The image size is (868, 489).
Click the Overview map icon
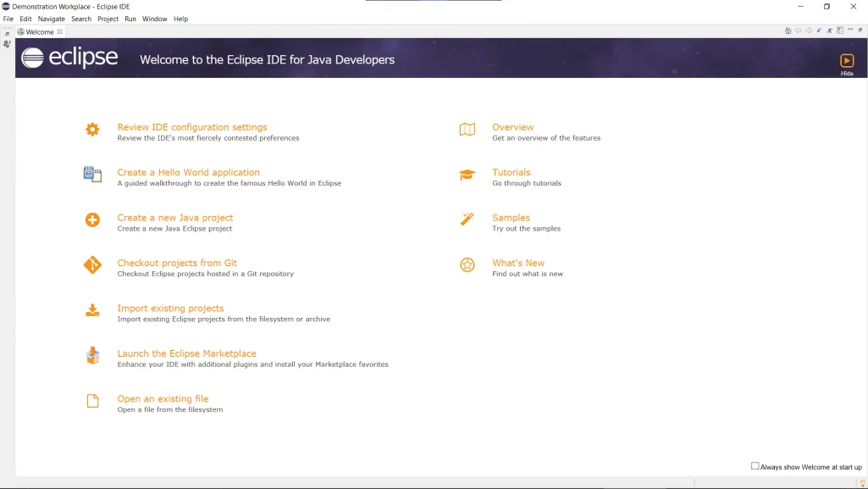(467, 129)
